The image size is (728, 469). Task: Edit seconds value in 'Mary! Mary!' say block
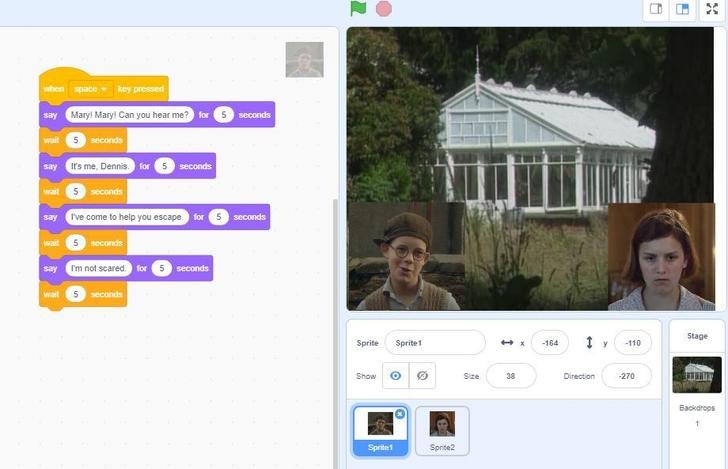(223, 115)
